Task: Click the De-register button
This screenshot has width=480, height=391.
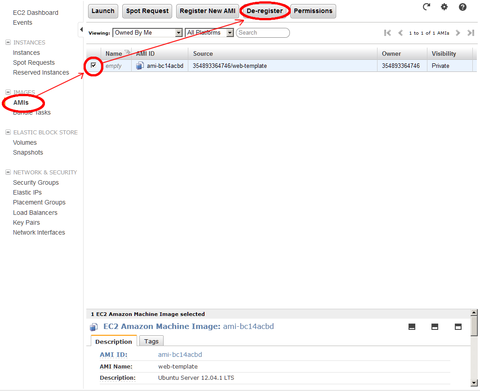Action: pos(265,11)
